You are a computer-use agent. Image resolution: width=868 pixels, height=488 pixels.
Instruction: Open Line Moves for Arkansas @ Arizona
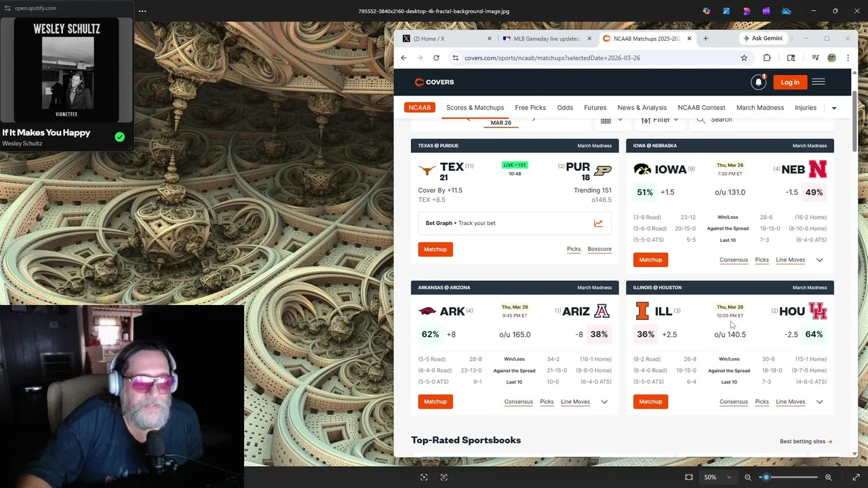(575, 402)
